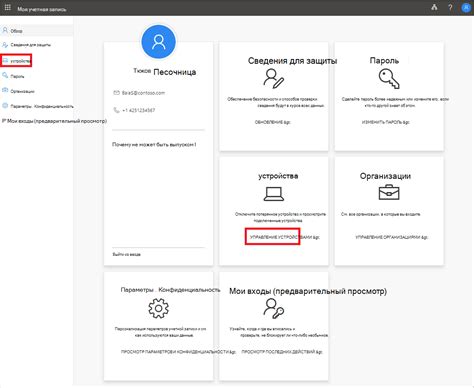Open the app launcher waffle icon
474x388 pixels.
[8, 7]
